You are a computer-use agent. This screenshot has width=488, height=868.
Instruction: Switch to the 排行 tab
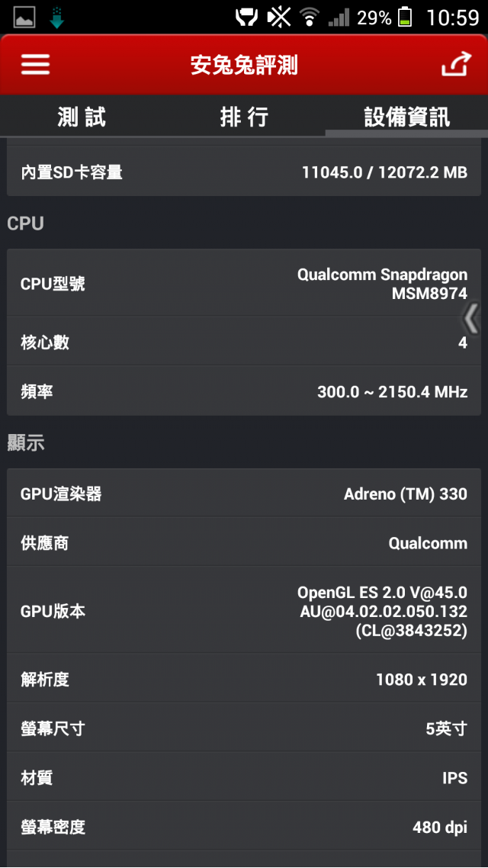[x=244, y=117]
